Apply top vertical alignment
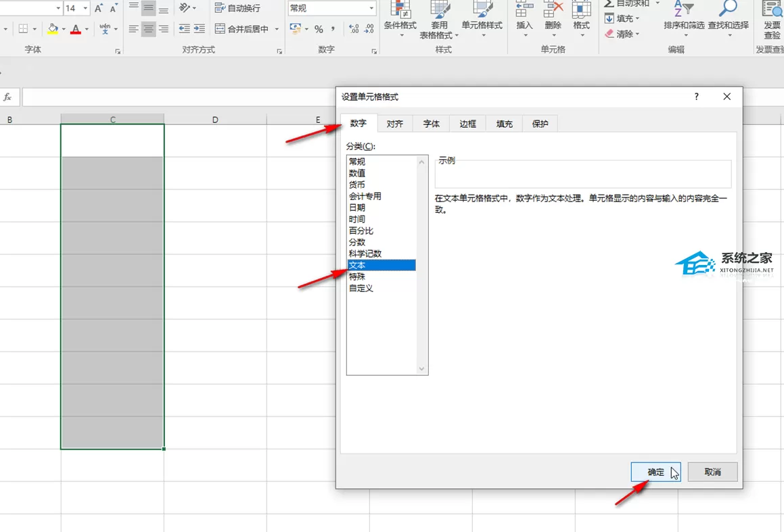 click(x=133, y=8)
